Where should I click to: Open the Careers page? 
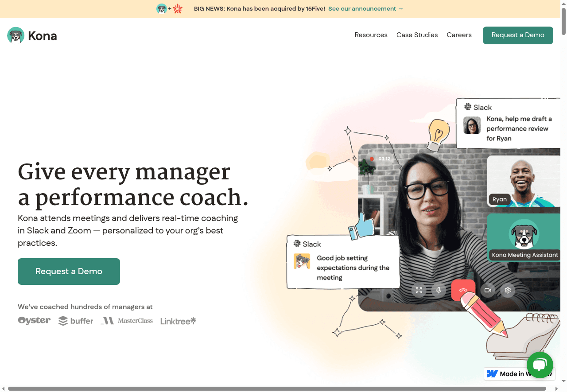tap(459, 35)
